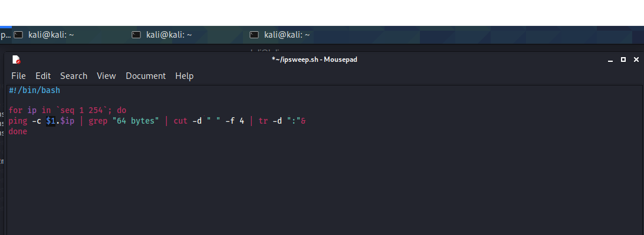Place cursor on the #!/bin/bash line
Viewport: 644px width, 235px height.
(x=34, y=90)
